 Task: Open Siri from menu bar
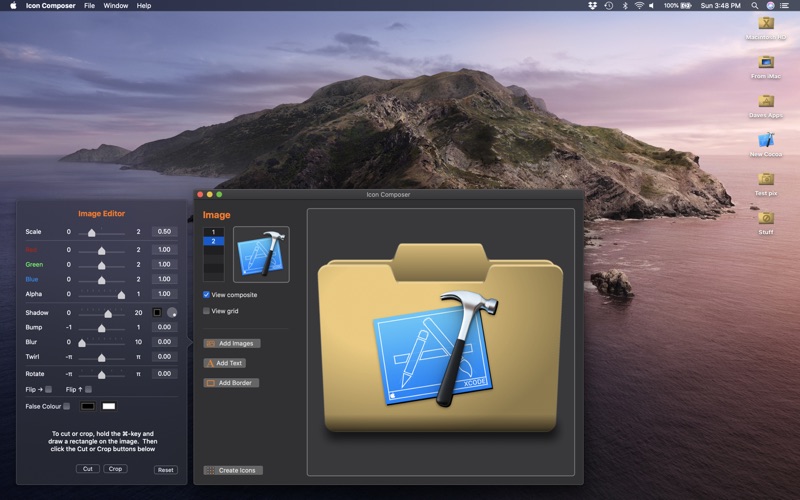[770, 6]
